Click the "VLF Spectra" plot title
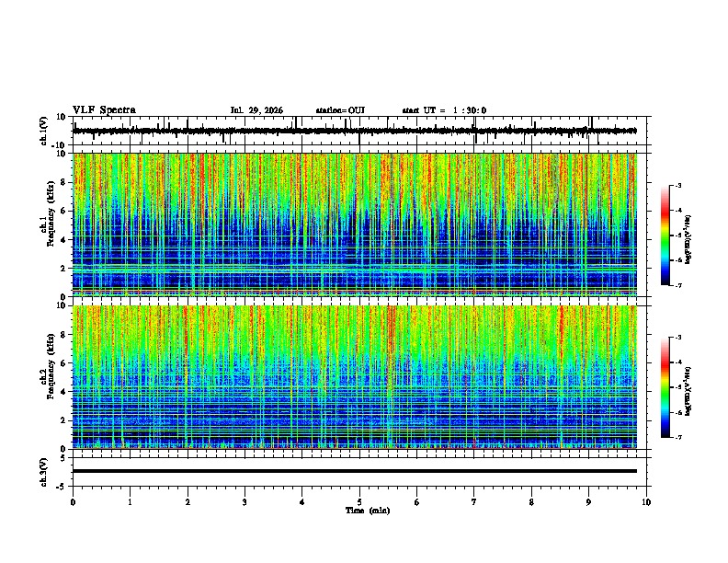728x563 pixels. coord(104,110)
